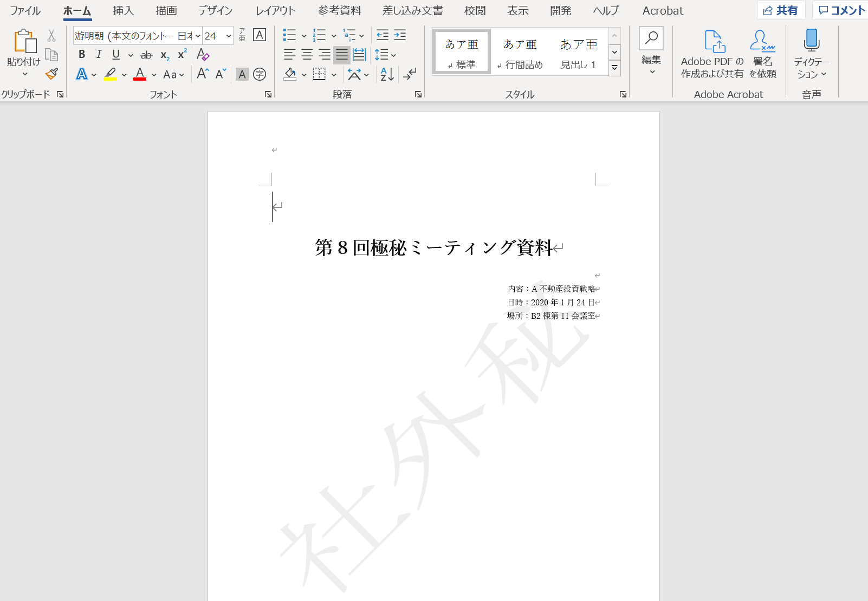Toggle Italic formatting
This screenshot has width=868, height=601.
[x=99, y=55]
